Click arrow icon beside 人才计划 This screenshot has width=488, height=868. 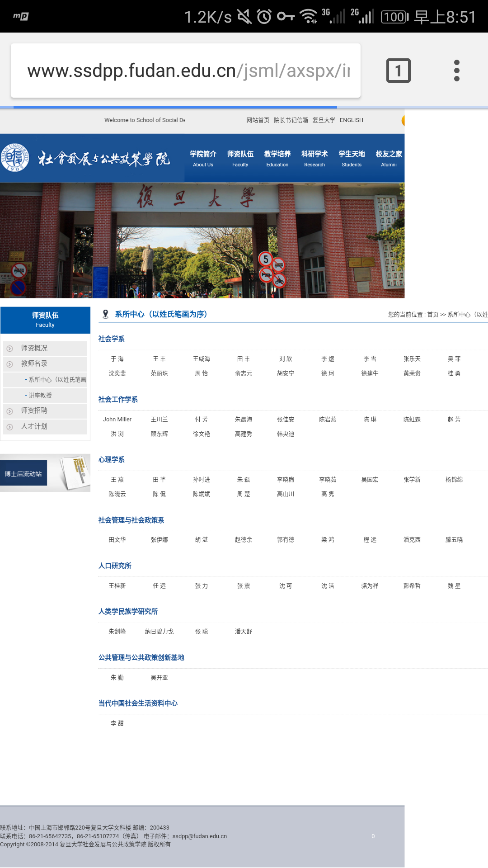pos(9,427)
